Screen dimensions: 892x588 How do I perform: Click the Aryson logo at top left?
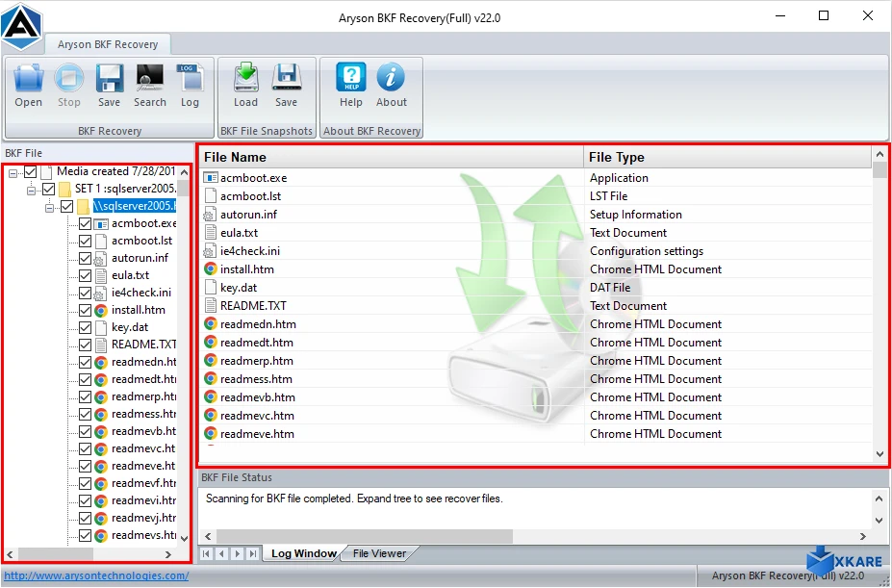[21, 26]
